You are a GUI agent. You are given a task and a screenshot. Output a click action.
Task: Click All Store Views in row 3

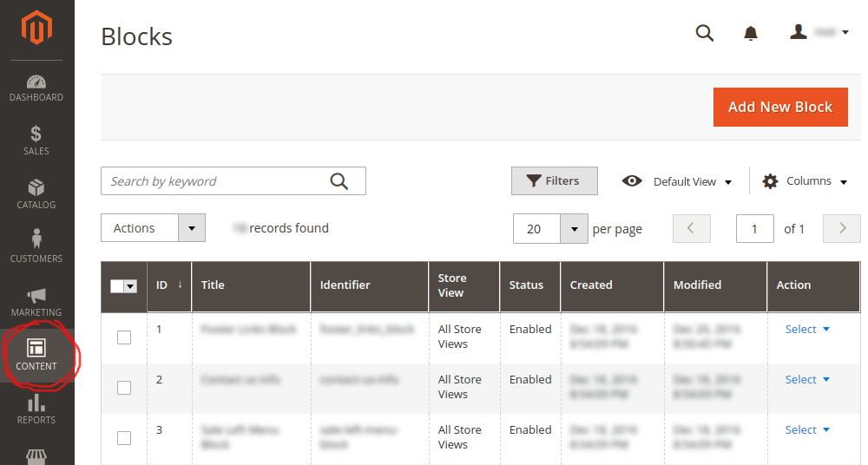pyautogui.click(x=459, y=437)
